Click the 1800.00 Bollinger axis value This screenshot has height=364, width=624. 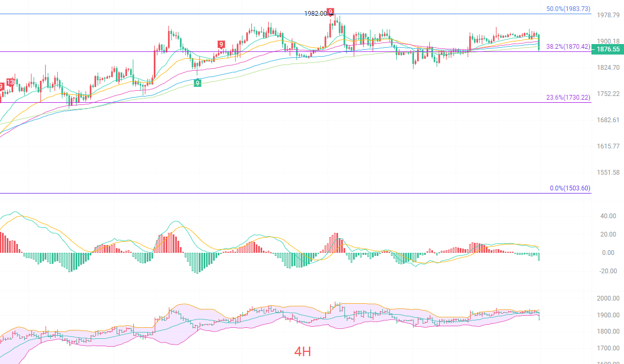click(608, 331)
